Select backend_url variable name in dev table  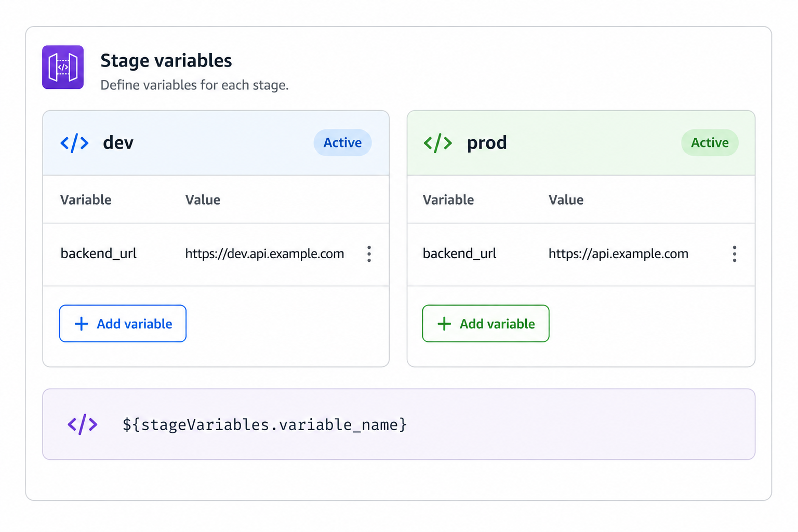tap(99, 254)
